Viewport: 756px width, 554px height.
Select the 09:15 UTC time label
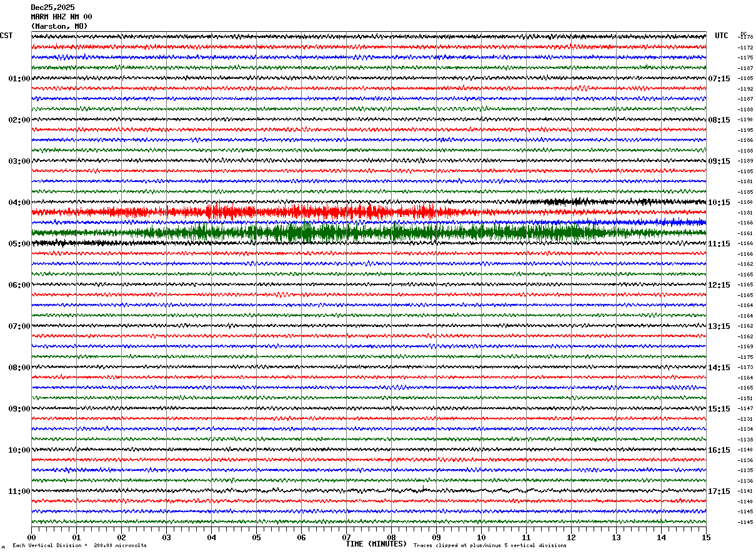pos(719,161)
